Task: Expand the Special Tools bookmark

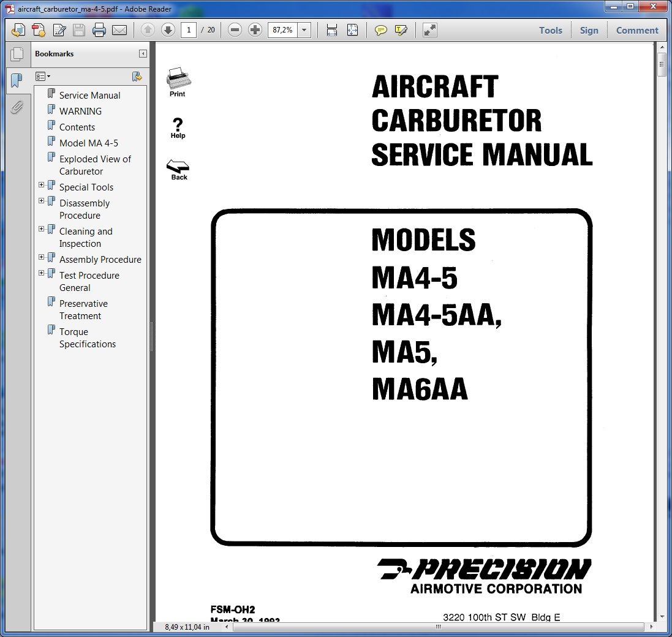Action: (x=41, y=185)
